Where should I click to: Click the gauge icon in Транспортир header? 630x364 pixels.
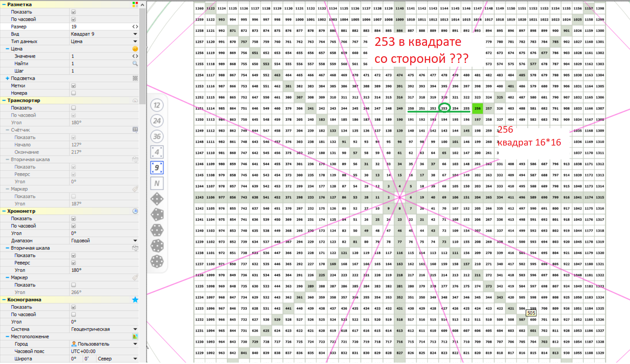pyautogui.click(x=135, y=100)
